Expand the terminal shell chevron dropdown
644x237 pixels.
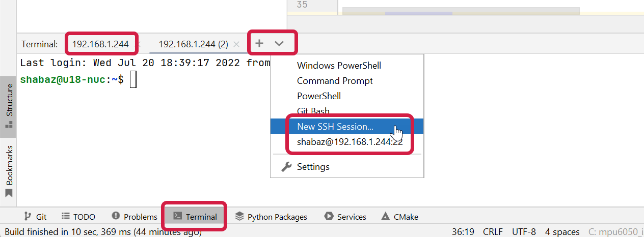click(279, 44)
